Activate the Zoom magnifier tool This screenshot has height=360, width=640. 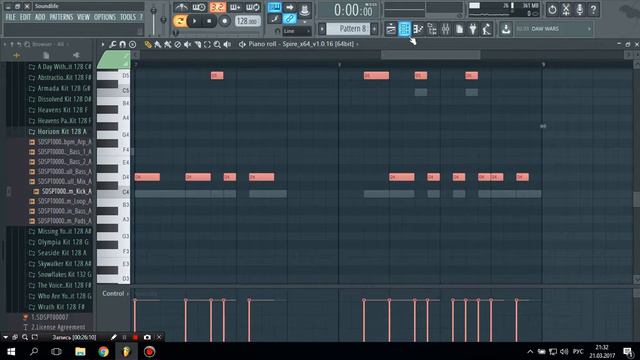pyautogui.click(x=217, y=44)
